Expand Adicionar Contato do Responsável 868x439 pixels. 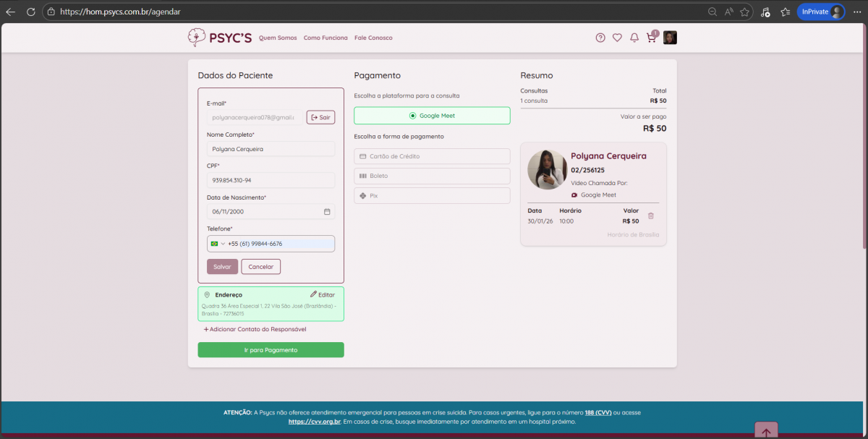tap(255, 329)
